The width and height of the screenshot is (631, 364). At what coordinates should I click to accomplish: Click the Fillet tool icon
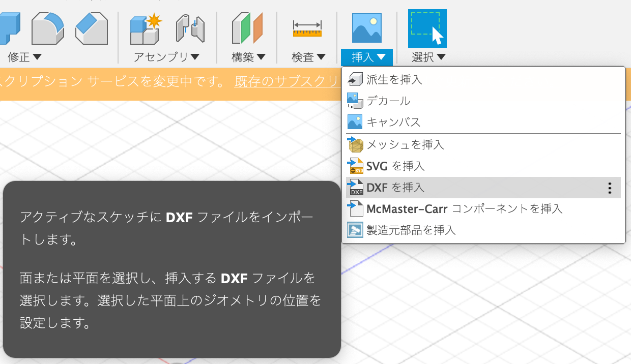click(x=47, y=28)
